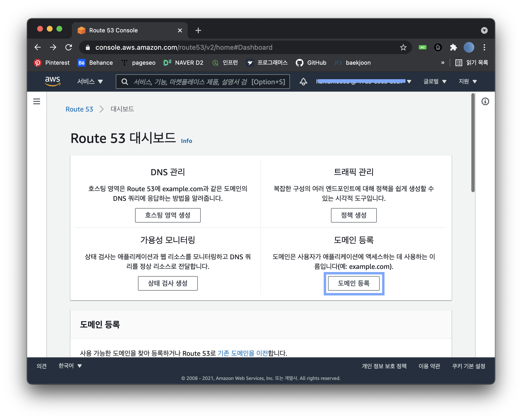Open new browser tab

[x=198, y=30]
